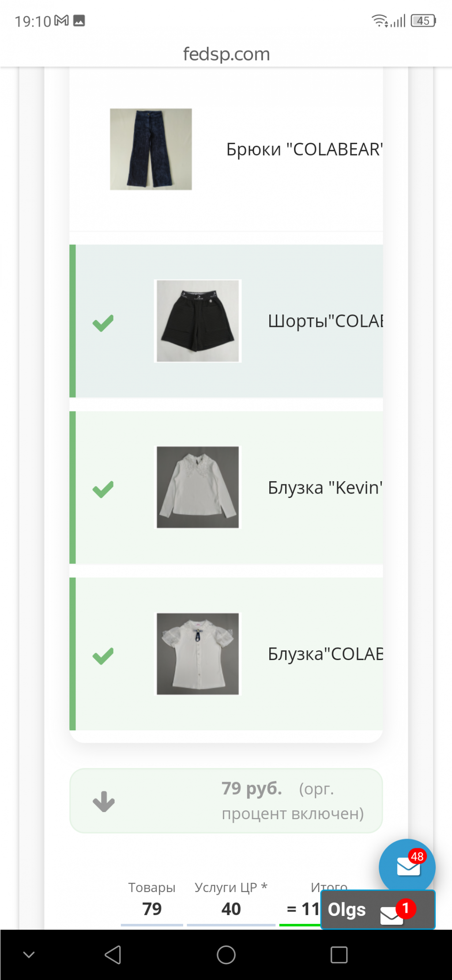Open recent apps square icon
This screenshot has height=980, width=452.
pyautogui.click(x=339, y=955)
